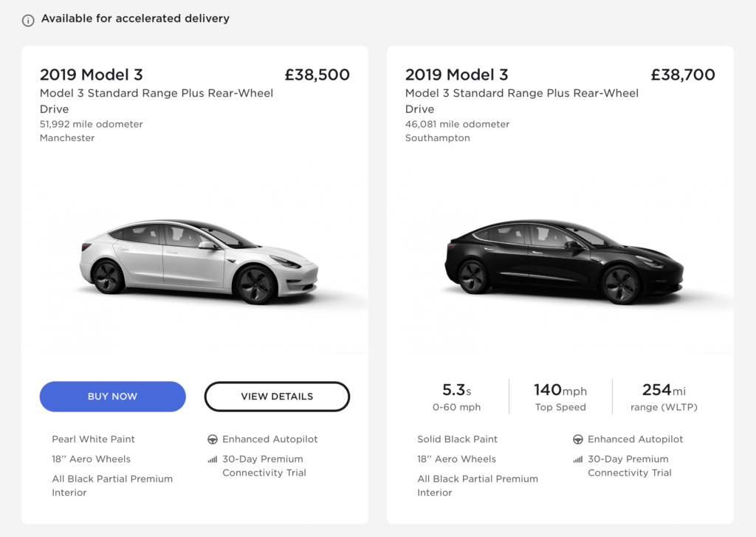Click the Enhanced Autopilot steering wheel icon on white Model 3
Viewport: 756px width, 537px height.
point(210,439)
